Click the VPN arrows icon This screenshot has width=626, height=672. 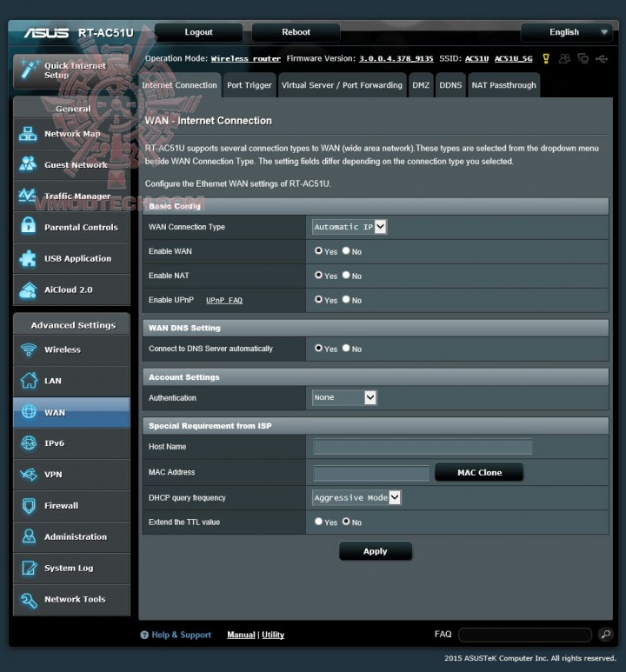pos(29,475)
